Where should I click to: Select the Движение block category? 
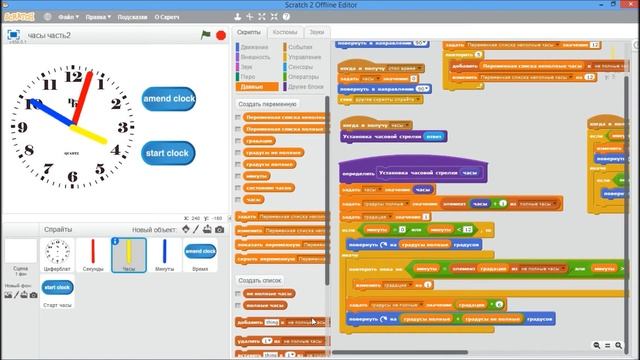254,47
